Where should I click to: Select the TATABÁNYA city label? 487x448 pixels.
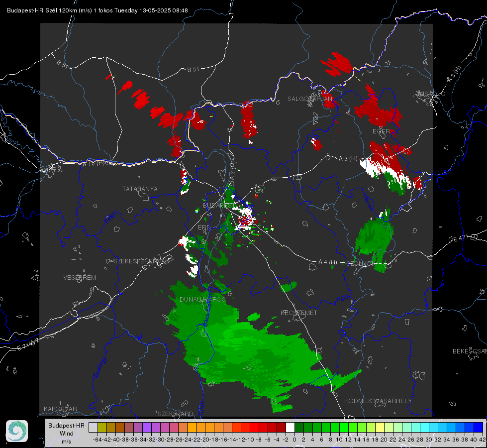[x=140, y=189]
